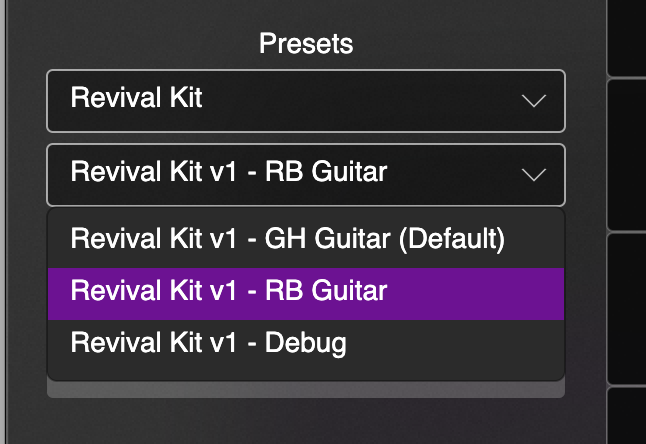Screen dimensions: 646x444
Task: Choose the highlighted Revival Kit v1 - RB Guitar option
Action: [x=229, y=291]
